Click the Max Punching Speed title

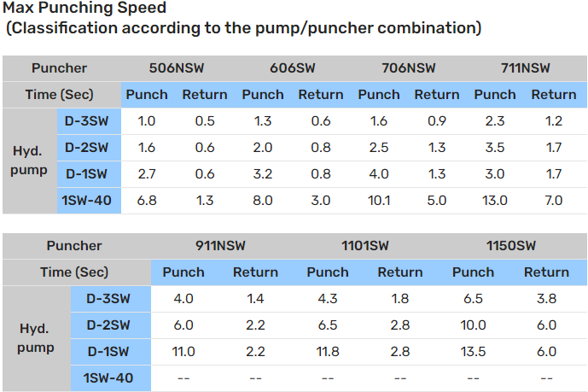[x=84, y=9]
